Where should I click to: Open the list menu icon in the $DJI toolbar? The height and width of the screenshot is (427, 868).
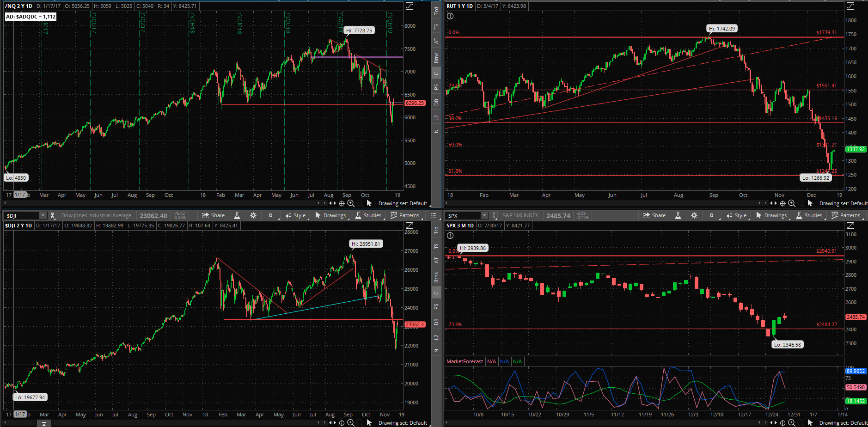click(434, 215)
